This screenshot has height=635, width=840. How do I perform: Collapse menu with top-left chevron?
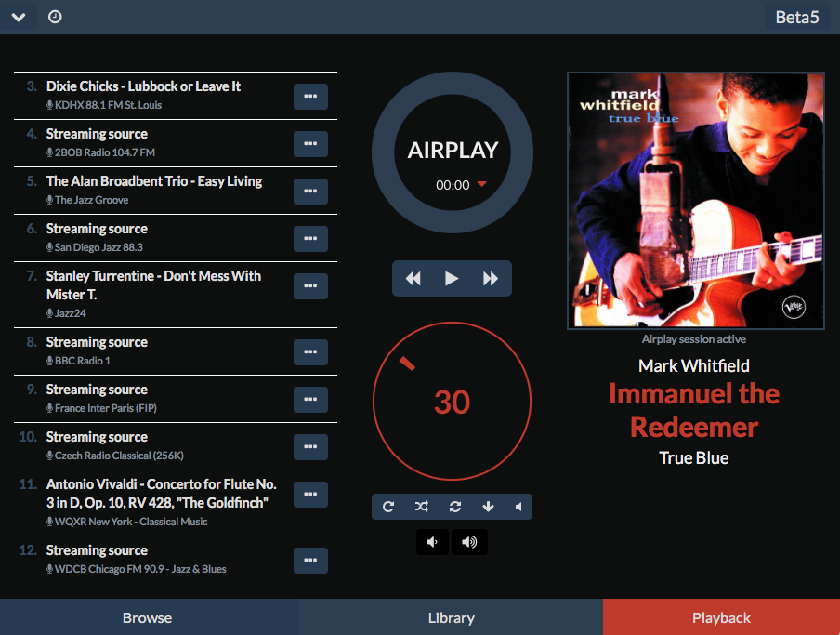click(x=19, y=17)
